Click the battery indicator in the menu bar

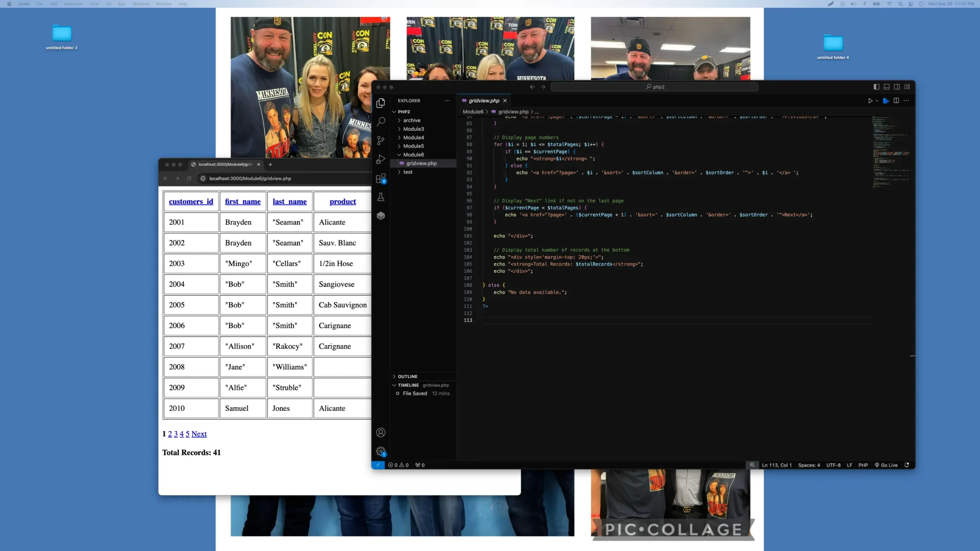coord(876,4)
